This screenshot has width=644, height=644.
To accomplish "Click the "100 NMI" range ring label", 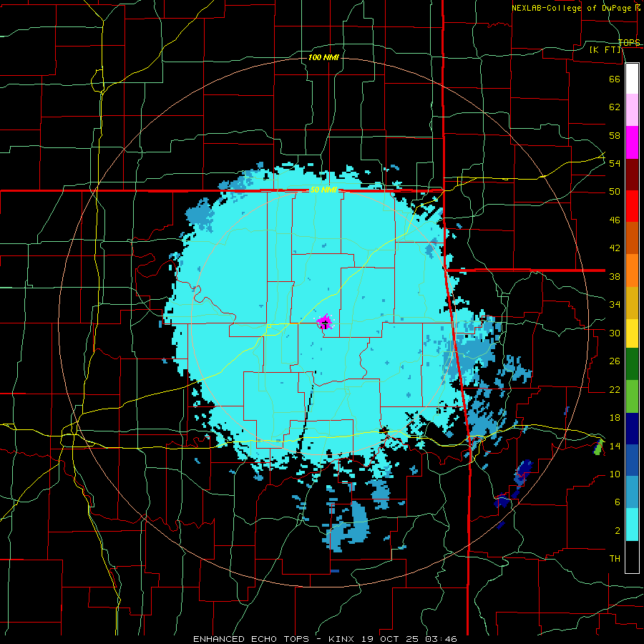I will [323, 57].
